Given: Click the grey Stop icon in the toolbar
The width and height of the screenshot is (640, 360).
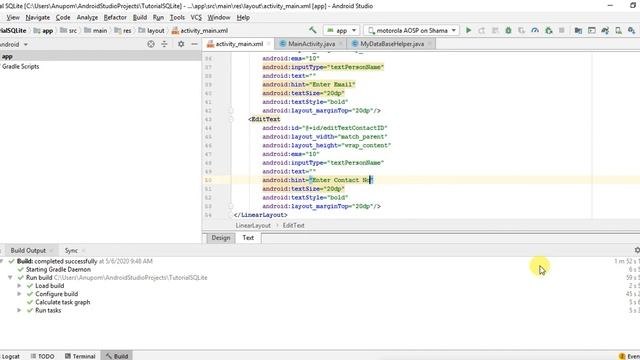Looking at the screenshot, I should pos(562,30).
